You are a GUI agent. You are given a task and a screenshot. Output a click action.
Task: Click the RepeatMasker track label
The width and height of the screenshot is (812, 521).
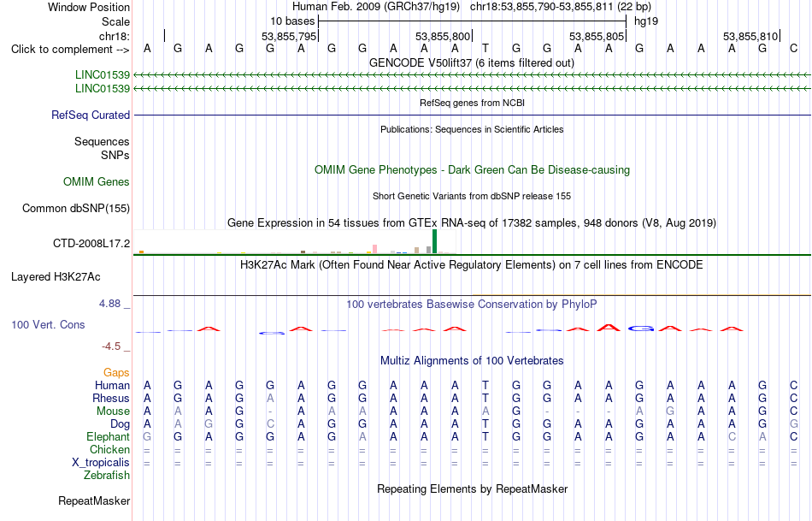click(x=94, y=500)
